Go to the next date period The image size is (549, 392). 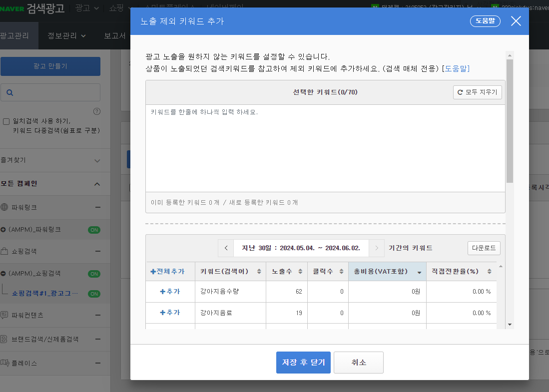(x=377, y=248)
